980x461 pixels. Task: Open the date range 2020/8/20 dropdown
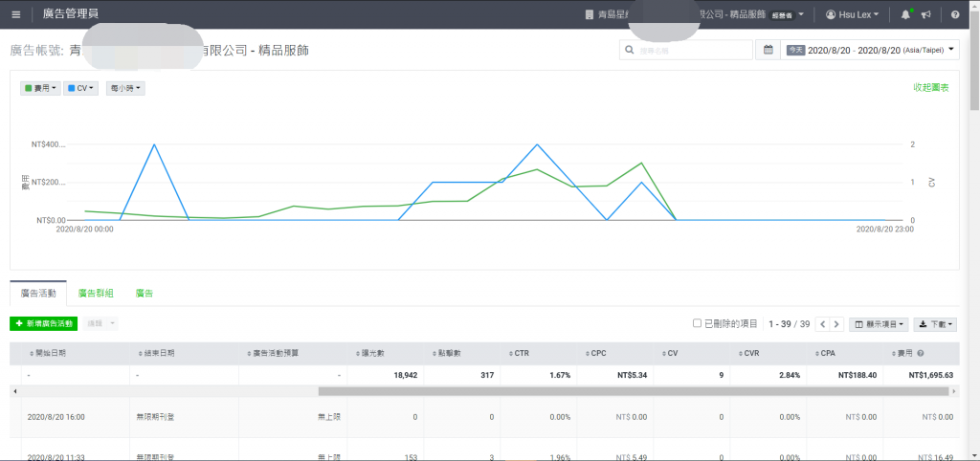[869, 50]
